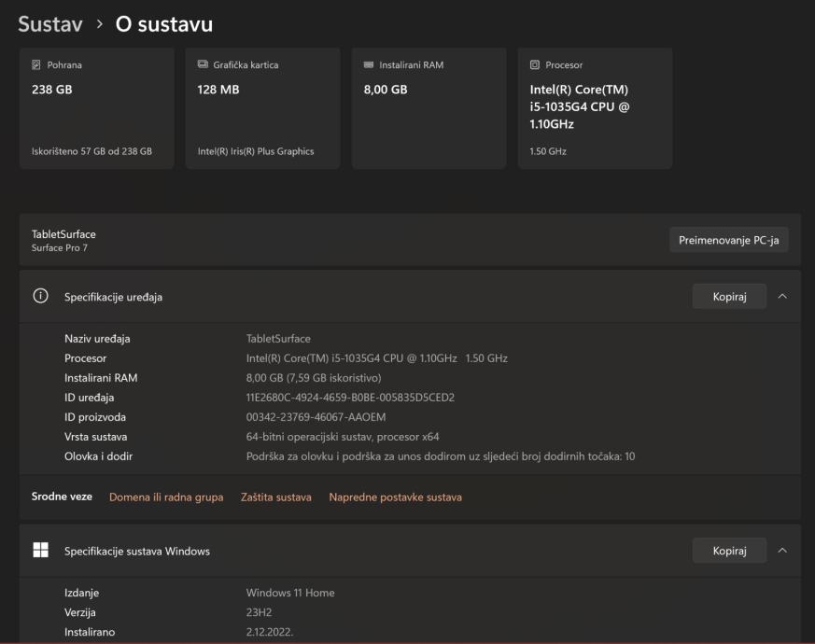Viewport: 815px width, 644px height.
Task: Click the info icon beside Specifikacije uređaja
Action: [40, 297]
